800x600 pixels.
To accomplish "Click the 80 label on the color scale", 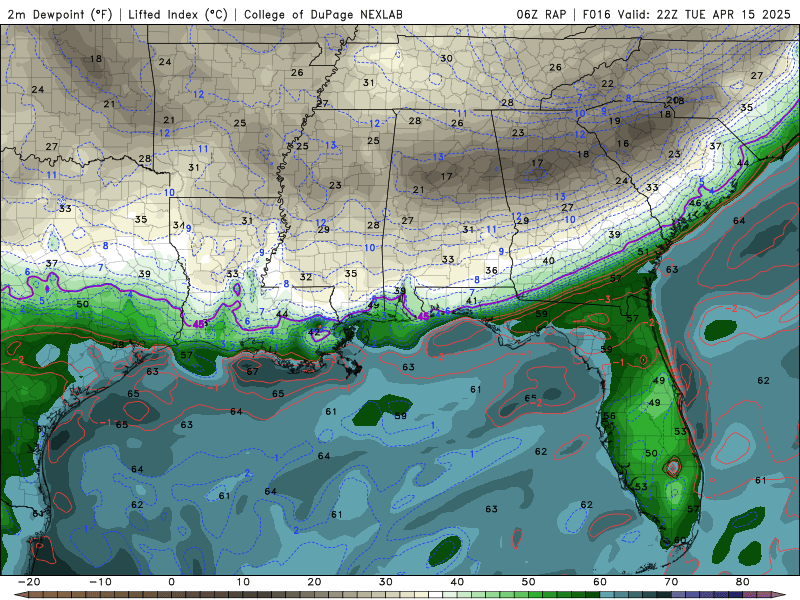I will 742,582.
